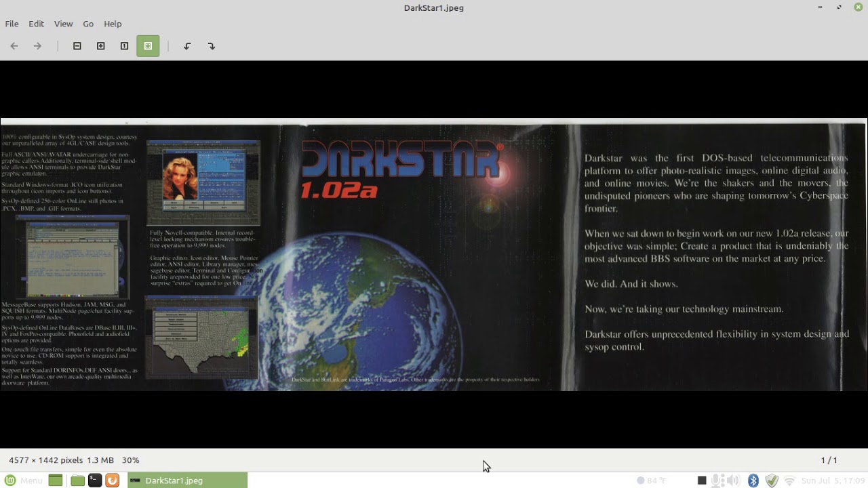Open the file manager folder icon in taskbar
The image size is (868, 488).
click(x=77, y=481)
